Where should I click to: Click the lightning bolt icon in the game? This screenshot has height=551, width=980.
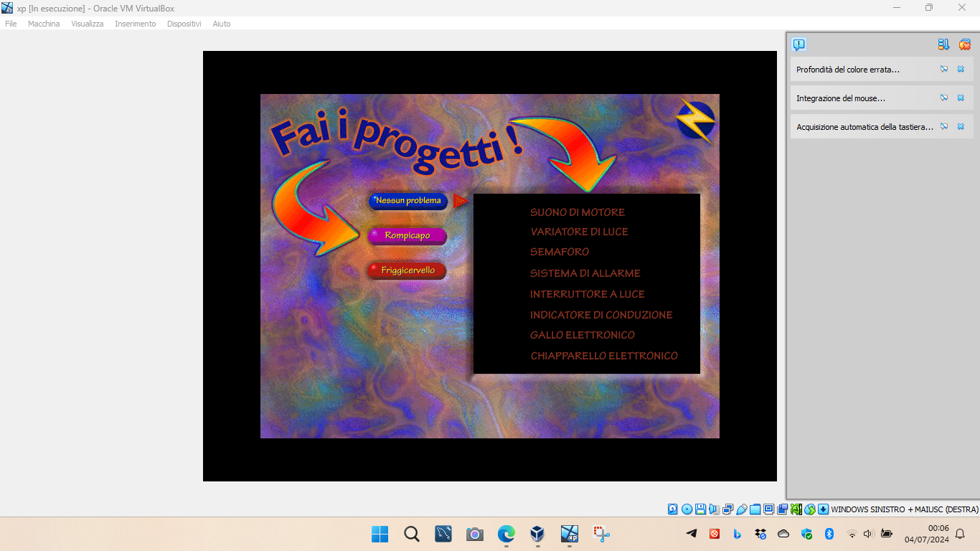click(x=696, y=121)
